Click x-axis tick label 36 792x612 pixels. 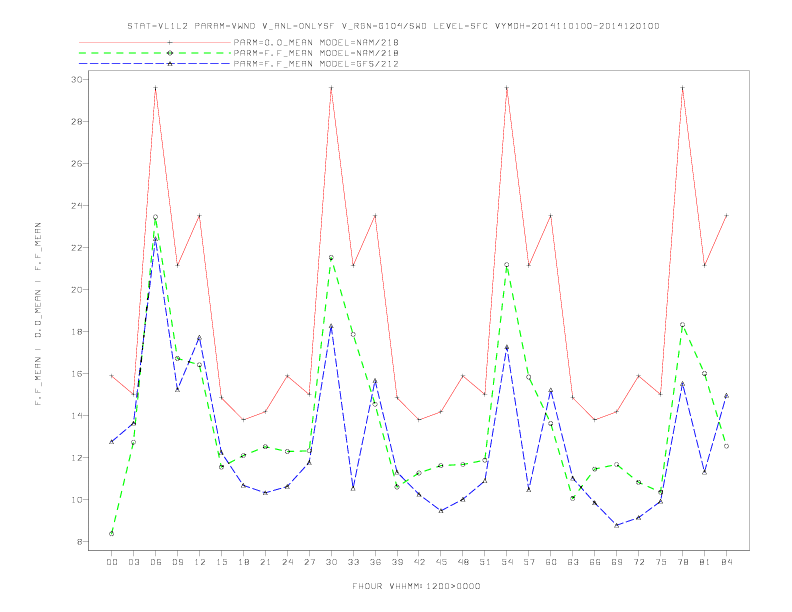point(375,562)
